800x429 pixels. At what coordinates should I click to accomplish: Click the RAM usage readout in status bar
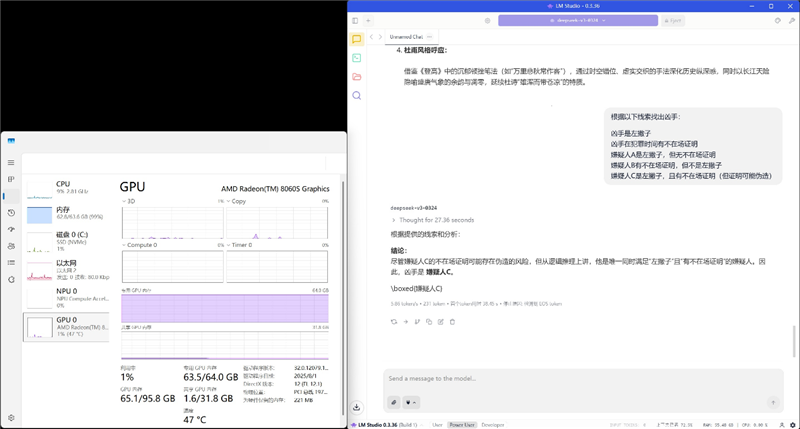pos(717,425)
